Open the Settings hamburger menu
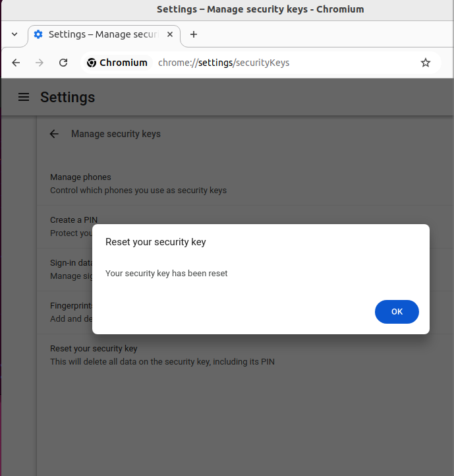The image size is (454, 476). pos(24,97)
